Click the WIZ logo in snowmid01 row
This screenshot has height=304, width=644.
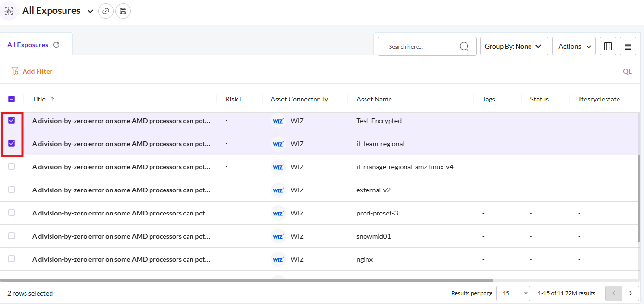coord(278,236)
